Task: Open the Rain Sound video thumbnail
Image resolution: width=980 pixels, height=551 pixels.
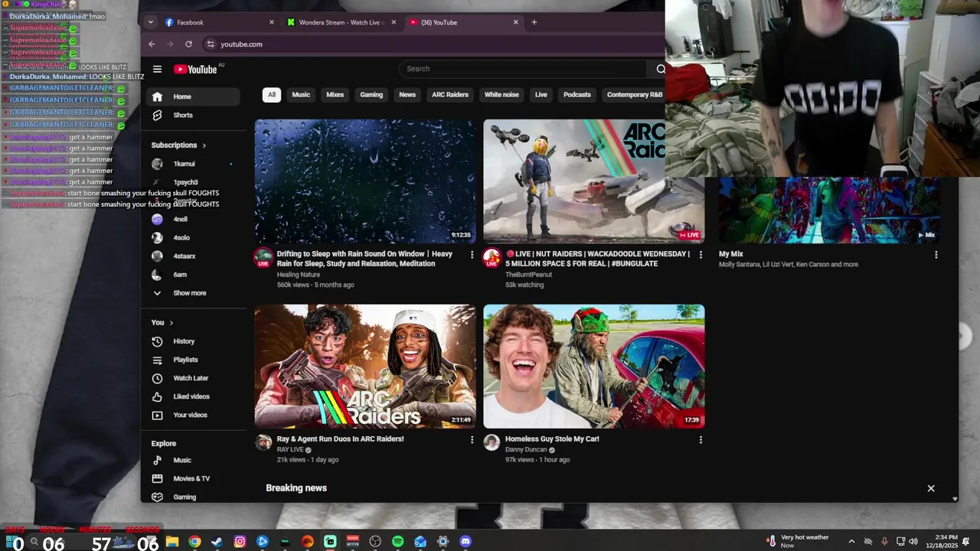Action: pyautogui.click(x=365, y=181)
